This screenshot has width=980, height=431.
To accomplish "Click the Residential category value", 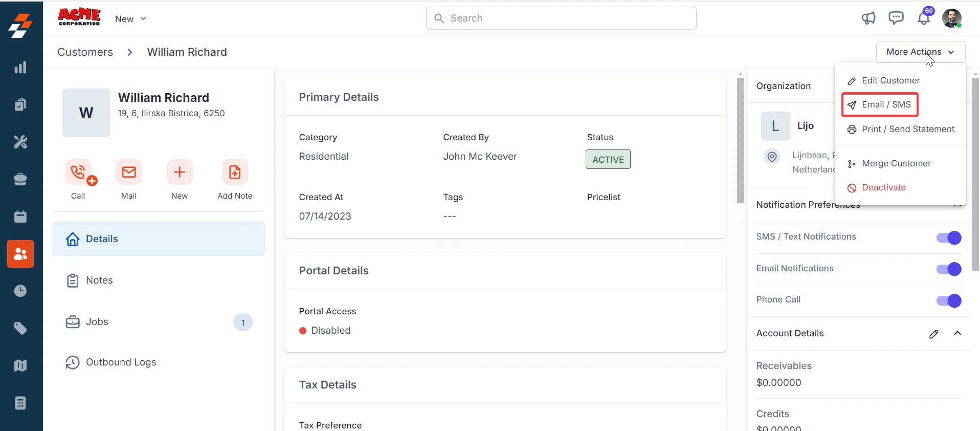I will [324, 157].
